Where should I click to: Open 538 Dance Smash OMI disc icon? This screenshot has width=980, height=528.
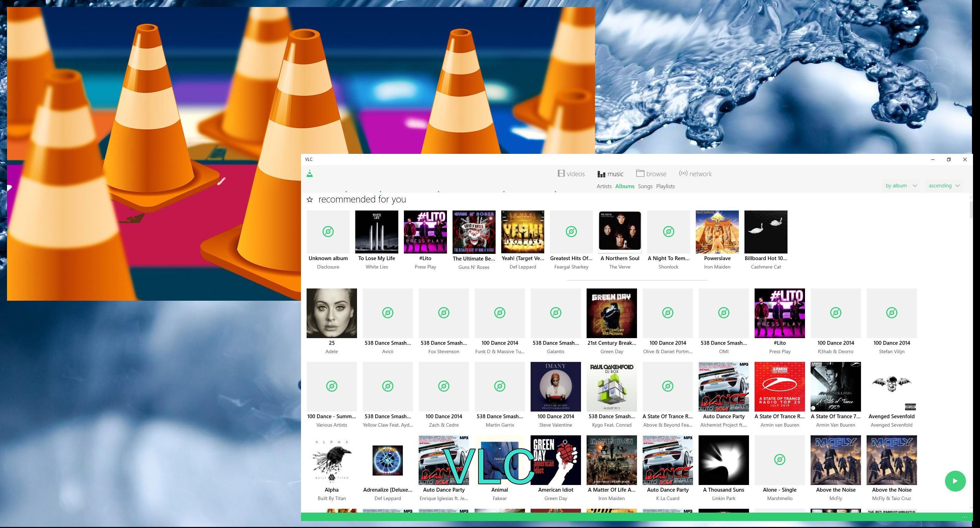click(x=723, y=313)
